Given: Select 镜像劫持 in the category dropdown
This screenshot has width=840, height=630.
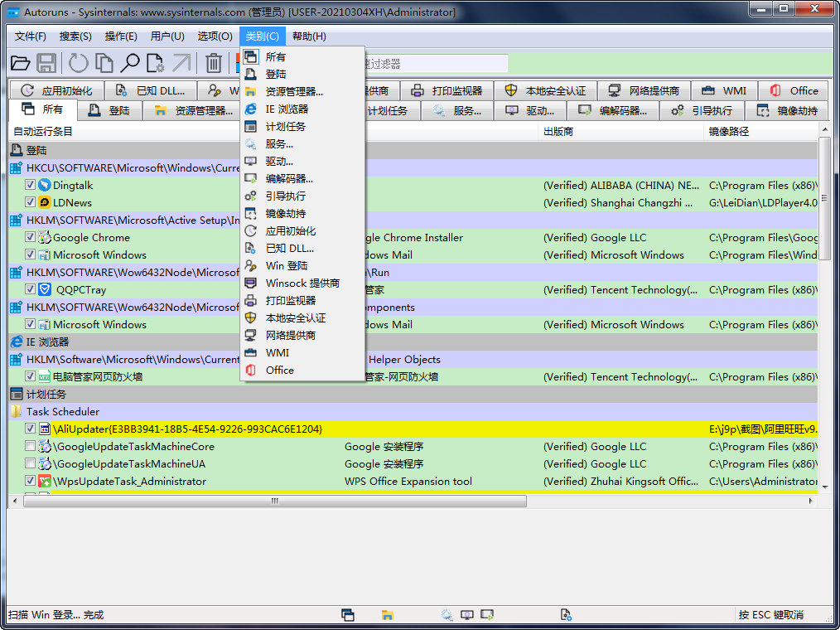Looking at the screenshot, I should [302, 213].
